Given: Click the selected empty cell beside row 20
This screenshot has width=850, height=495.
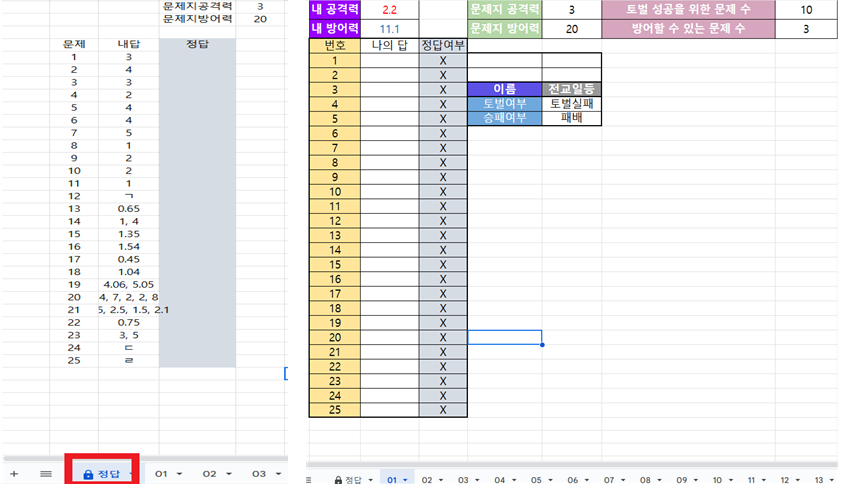Looking at the screenshot, I should [x=505, y=337].
